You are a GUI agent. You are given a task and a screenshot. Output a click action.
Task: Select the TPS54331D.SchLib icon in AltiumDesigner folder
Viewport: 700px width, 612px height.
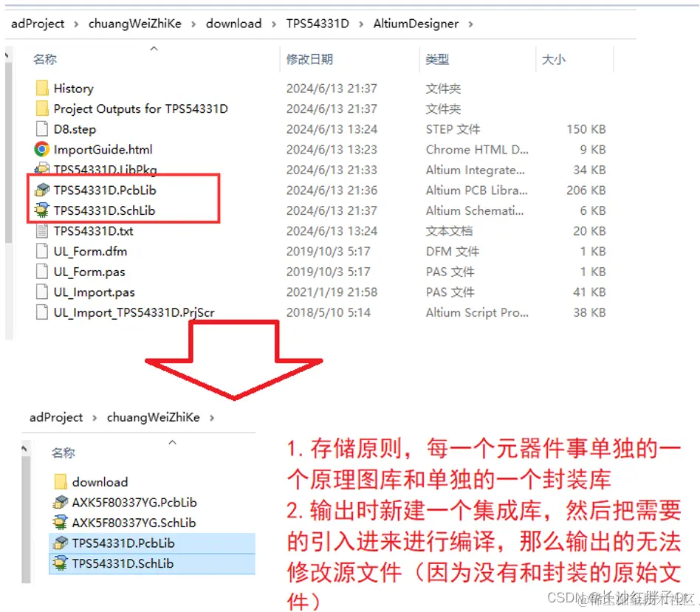42,210
